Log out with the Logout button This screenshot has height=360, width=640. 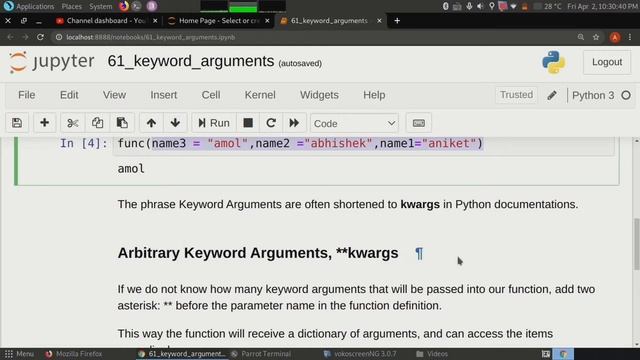[607, 62]
